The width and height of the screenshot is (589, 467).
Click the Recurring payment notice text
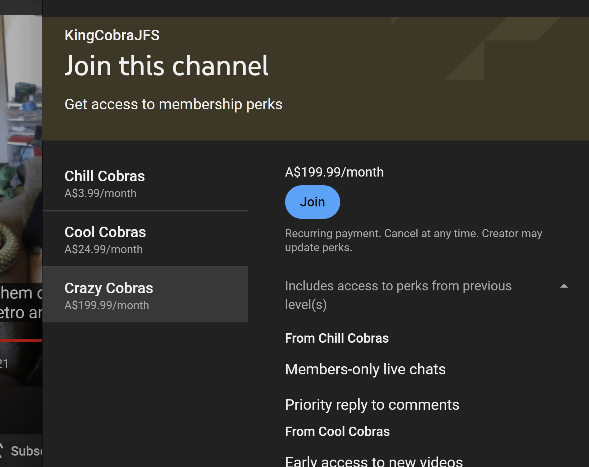point(413,240)
